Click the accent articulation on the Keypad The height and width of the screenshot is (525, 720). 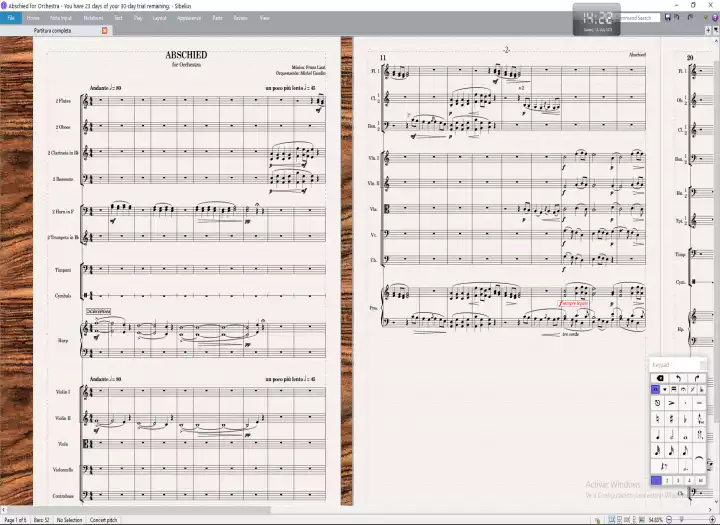[672, 403]
